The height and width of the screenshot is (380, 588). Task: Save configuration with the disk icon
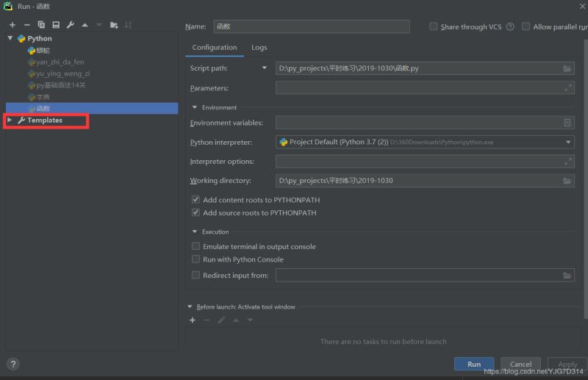[x=56, y=25]
